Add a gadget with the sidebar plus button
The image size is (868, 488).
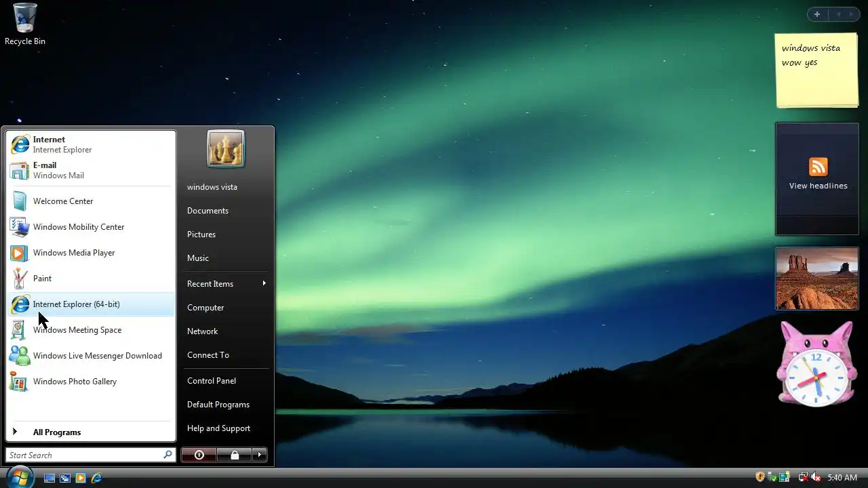817,14
